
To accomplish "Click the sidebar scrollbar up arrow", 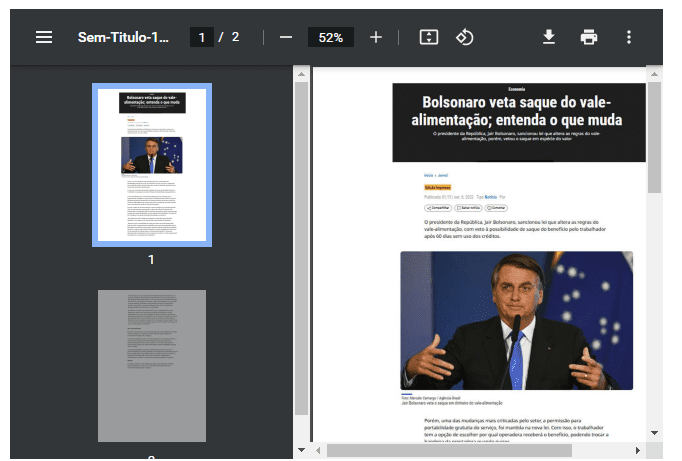I will pos(301,74).
